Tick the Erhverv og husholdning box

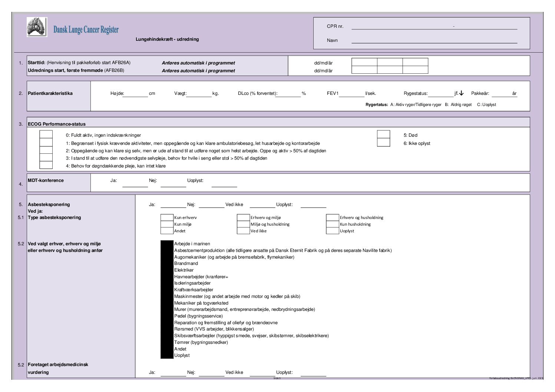pos(333,217)
